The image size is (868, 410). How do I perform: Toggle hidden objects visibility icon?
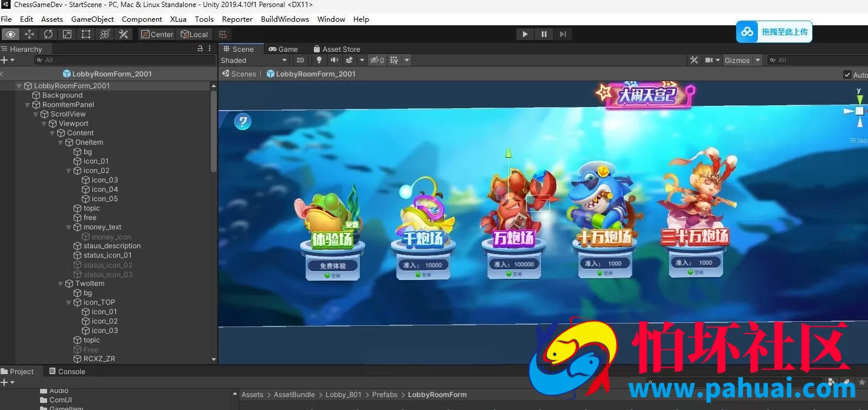coord(377,60)
